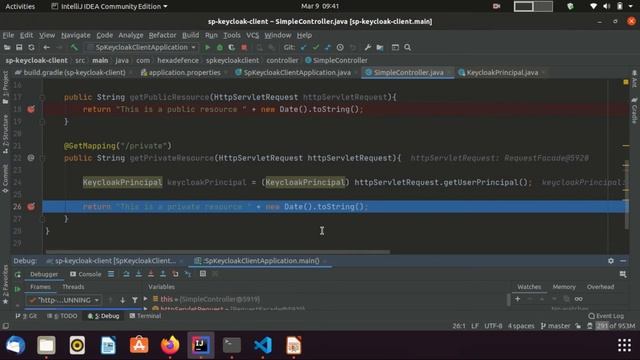
Task: Click the Save All toolbar icon
Action: tap(19, 47)
